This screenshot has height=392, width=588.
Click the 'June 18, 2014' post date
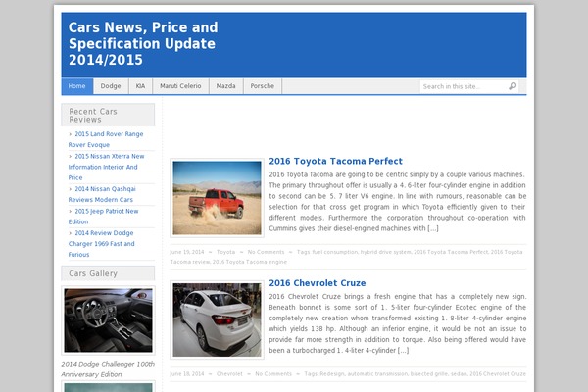[187, 374]
